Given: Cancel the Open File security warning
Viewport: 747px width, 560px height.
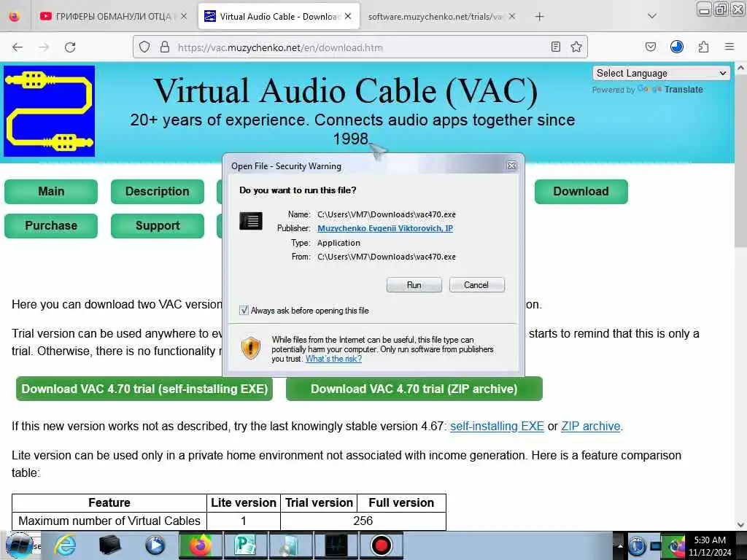Looking at the screenshot, I should (476, 285).
